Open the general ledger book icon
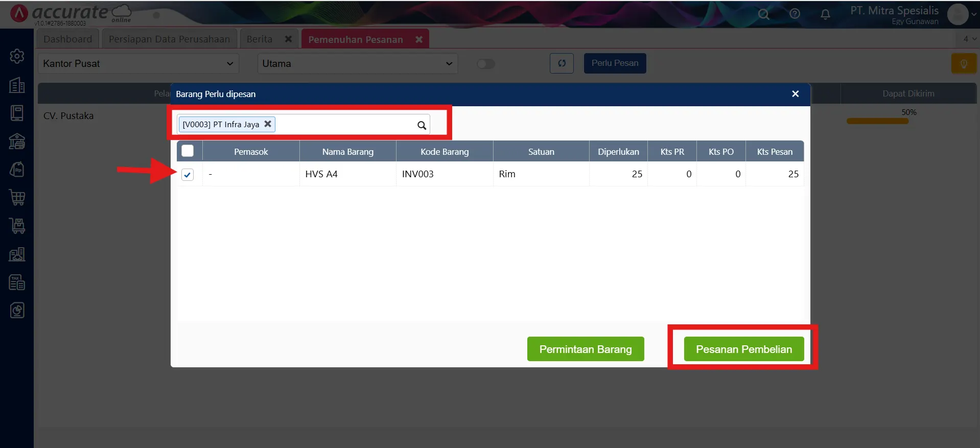Image resolution: width=980 pixels, height=448 pixels. pyautogui.click(x=17, y=113)
